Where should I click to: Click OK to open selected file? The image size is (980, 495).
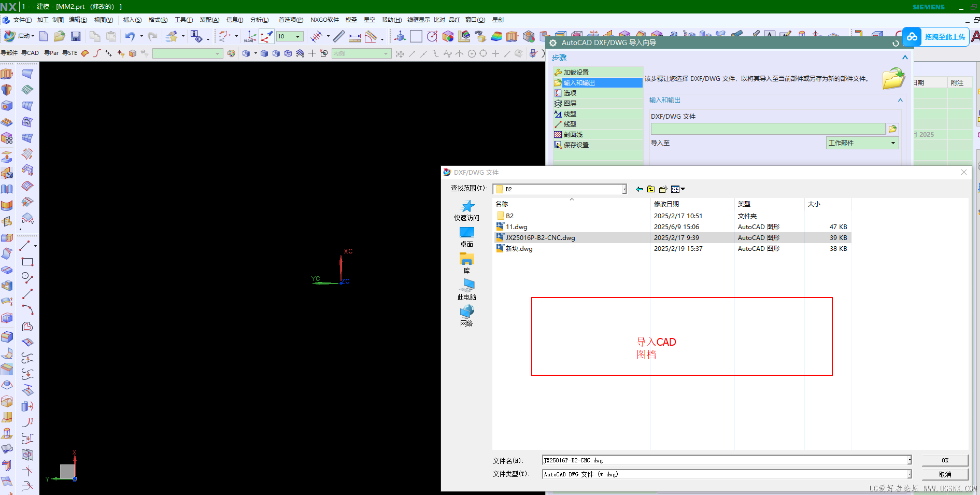(945, 460)
